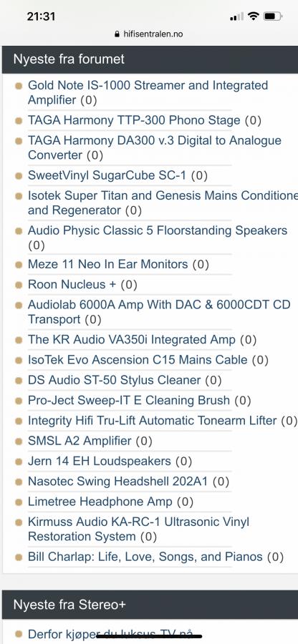Screen dimensions: 298x644
Task: Open Pro-Ject Sweep-IT E Cleaning Brush
Action: [x=129, y=400]
